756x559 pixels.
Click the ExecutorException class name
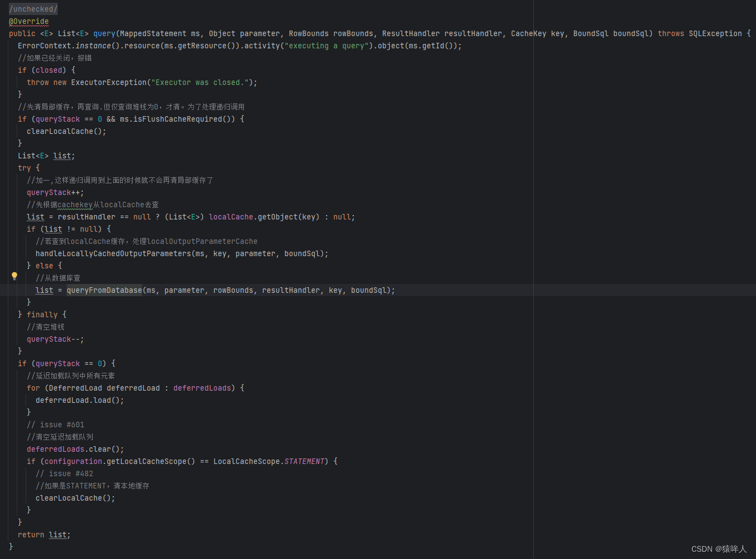pos(109,82)
